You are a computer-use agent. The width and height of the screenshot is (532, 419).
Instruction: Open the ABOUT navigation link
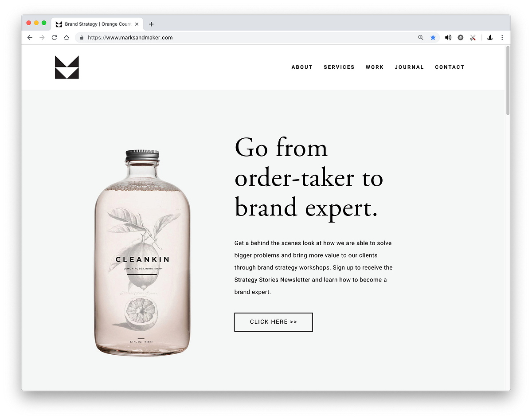(302, 67)
